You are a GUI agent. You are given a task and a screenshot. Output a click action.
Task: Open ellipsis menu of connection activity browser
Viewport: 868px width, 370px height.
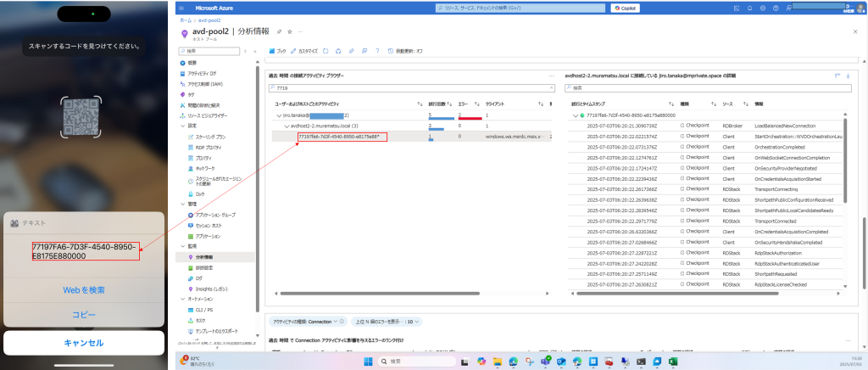[551, 76]
